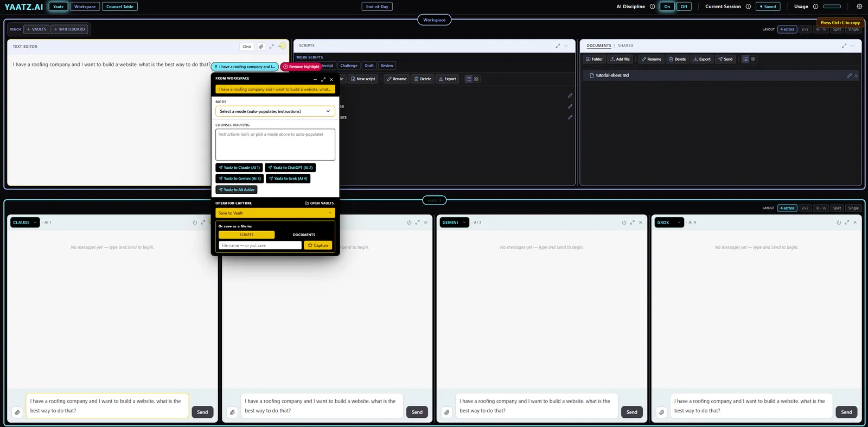Click the Counsel Routing instructions text area
868x427 pixels.
[x=275, y=144]
